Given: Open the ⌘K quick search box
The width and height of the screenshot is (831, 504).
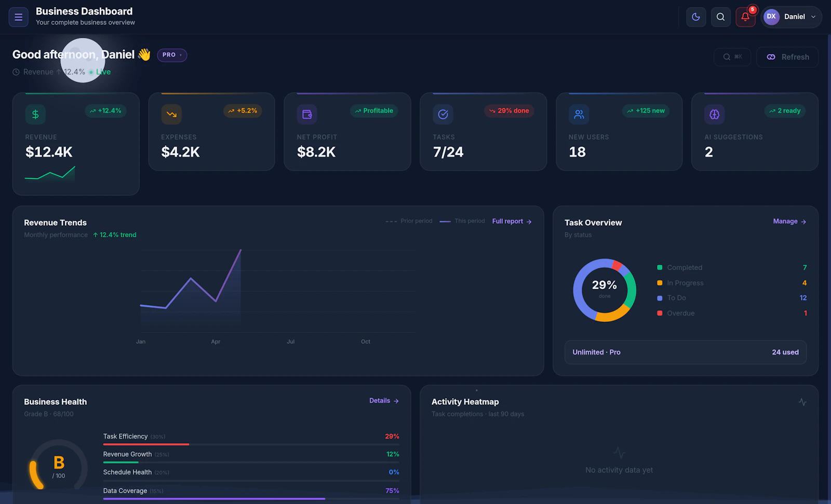Looking at the screenshot, I should coord(732,57).
